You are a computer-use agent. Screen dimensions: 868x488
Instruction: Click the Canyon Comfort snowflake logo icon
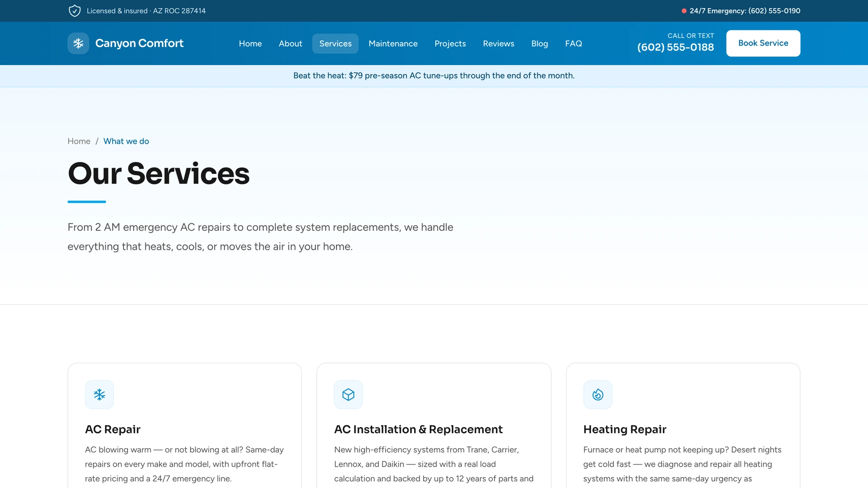click(78, 43)
